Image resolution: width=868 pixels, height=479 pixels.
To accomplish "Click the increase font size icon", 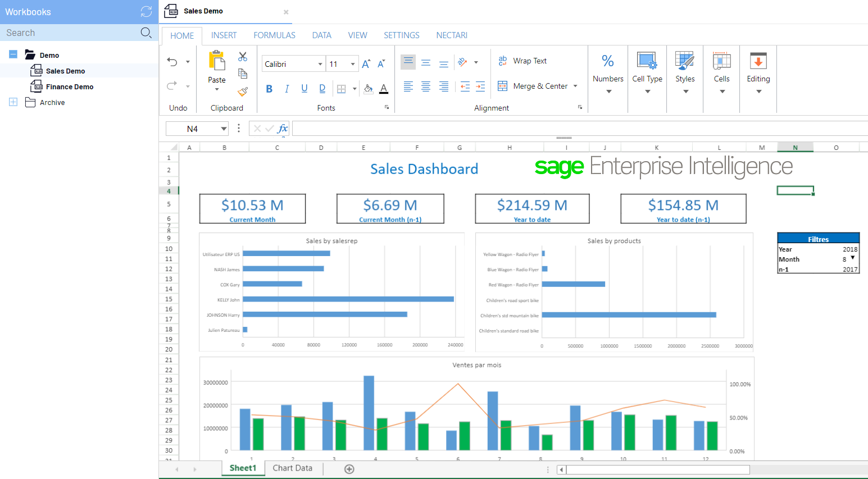I will tap(366, 64).
